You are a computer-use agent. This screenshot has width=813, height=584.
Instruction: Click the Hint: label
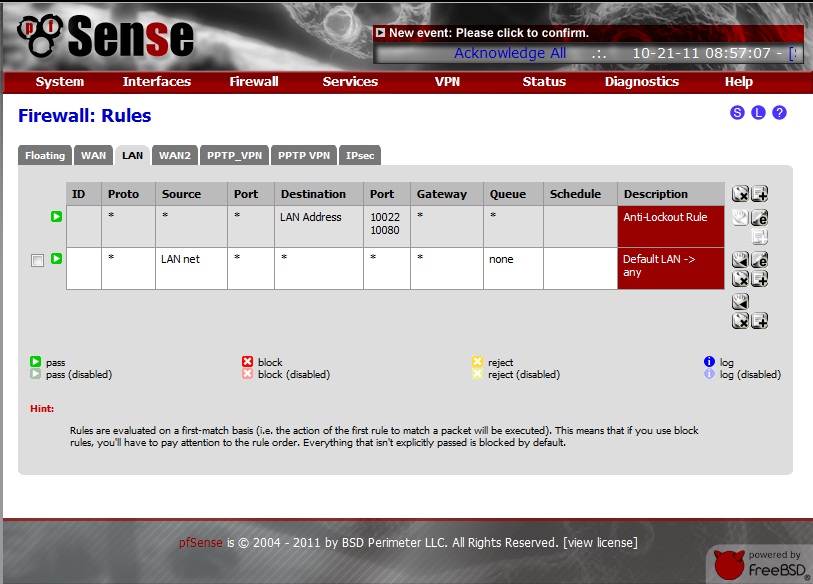42,409
